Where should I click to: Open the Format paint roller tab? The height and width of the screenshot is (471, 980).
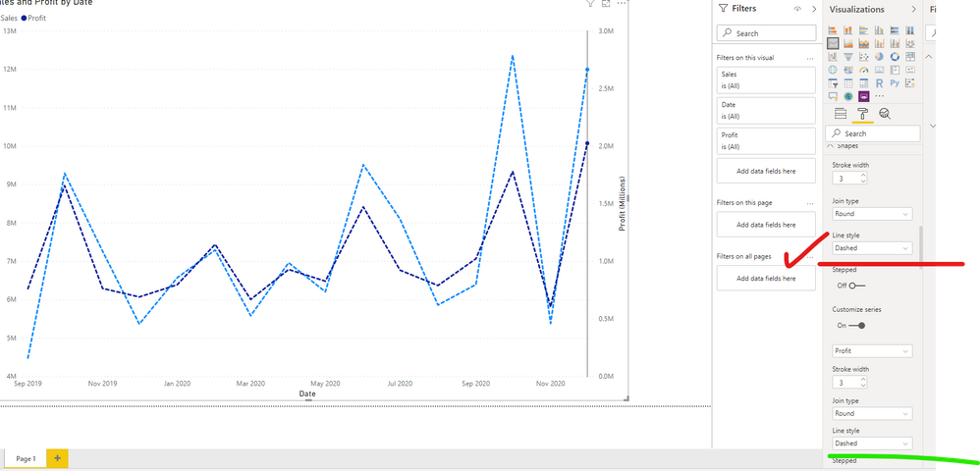coord(862,114)
